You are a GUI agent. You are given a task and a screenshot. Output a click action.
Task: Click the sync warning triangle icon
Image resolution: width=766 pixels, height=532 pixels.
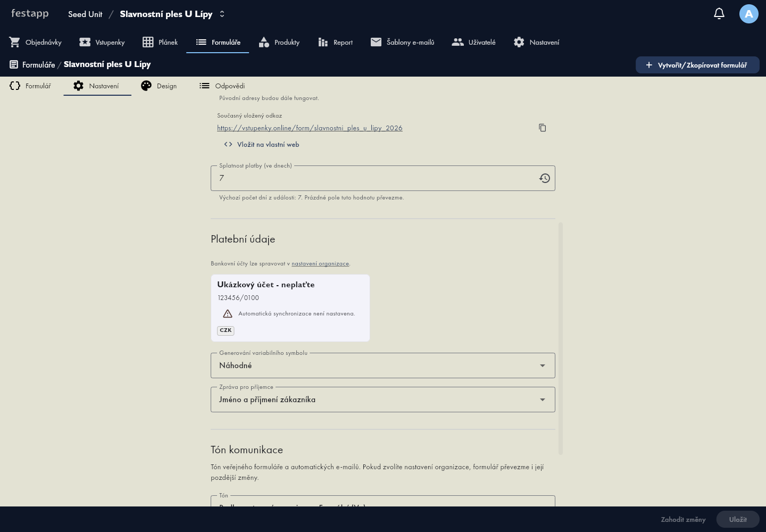click(228, 313)
